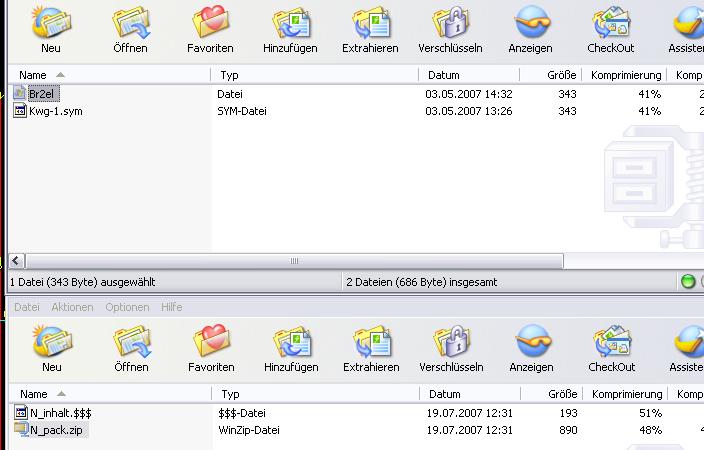Select file name Kwg-1.sym
Screen dimensions: 704x450
coord(56,111)
